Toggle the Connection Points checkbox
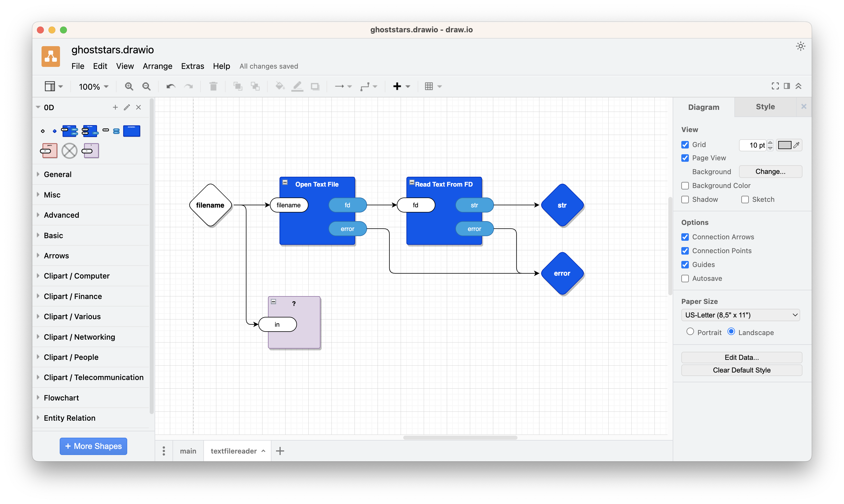Screen dimensions: 844x504 pyautogui.click(x=685, y=251)
